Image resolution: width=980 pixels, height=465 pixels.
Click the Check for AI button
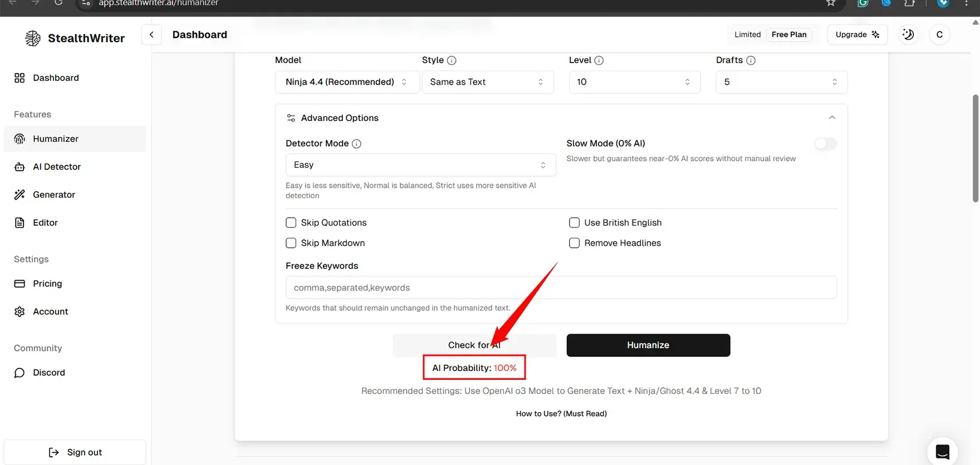coord(474,345)
